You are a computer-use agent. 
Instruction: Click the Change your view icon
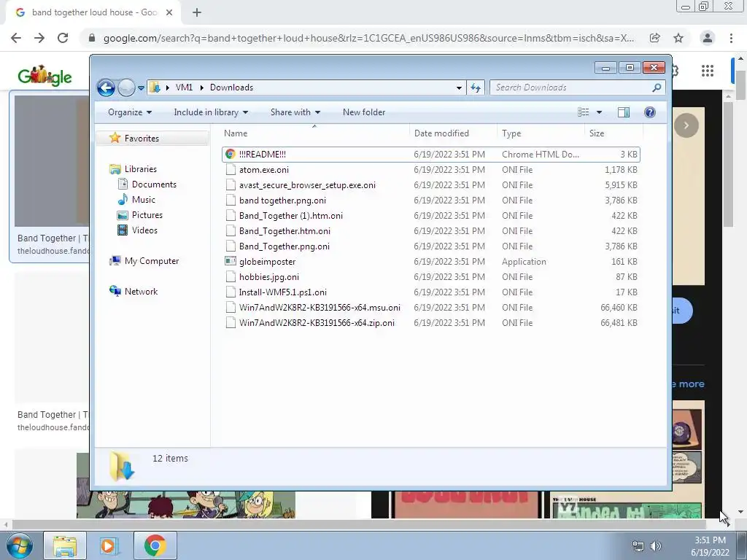click(584, 112)
